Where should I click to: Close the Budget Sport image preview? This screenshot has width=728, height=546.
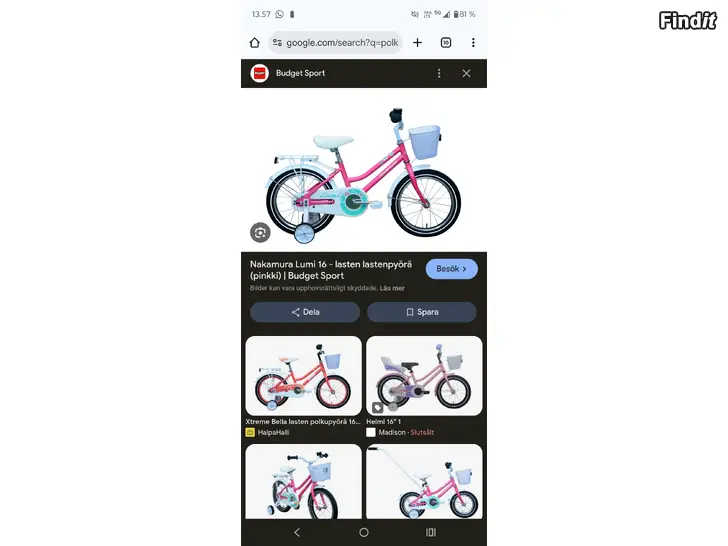(466, 73)
